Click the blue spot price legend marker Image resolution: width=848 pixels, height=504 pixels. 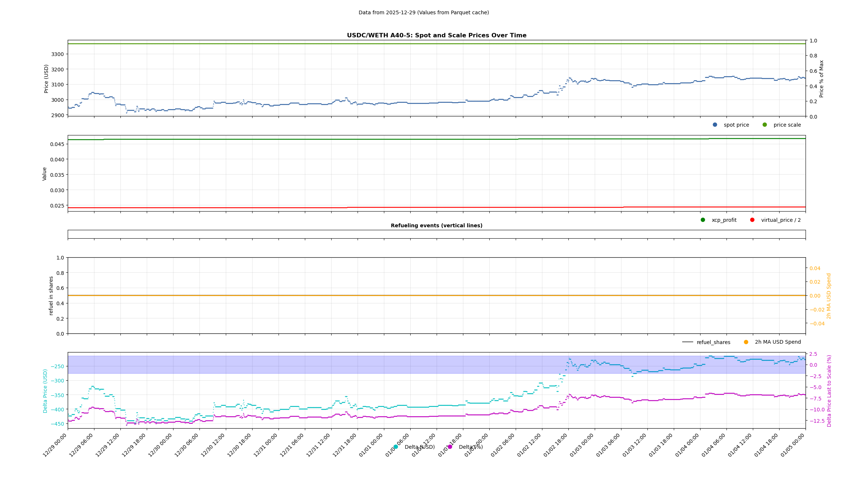(715, 125)
